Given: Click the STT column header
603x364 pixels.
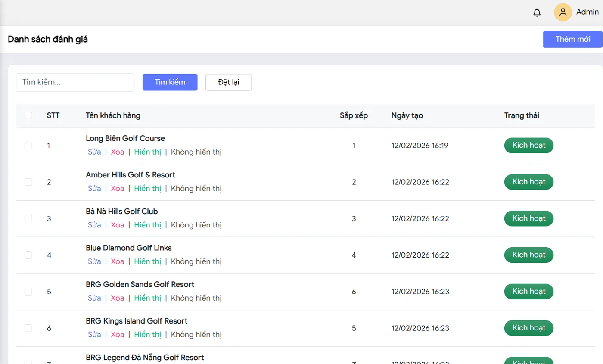Looking at the screenshot, I should coord(53,115).
